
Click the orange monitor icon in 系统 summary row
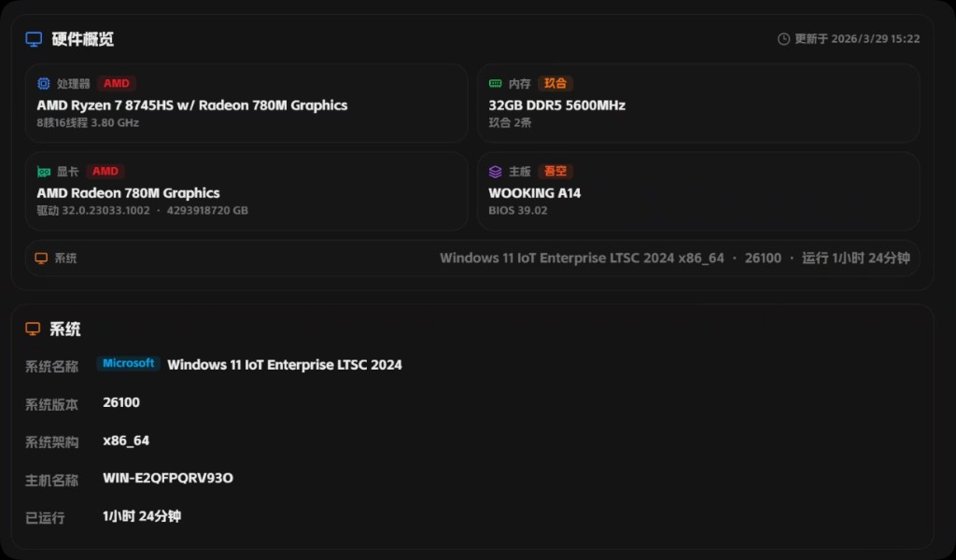pos(41,259)
